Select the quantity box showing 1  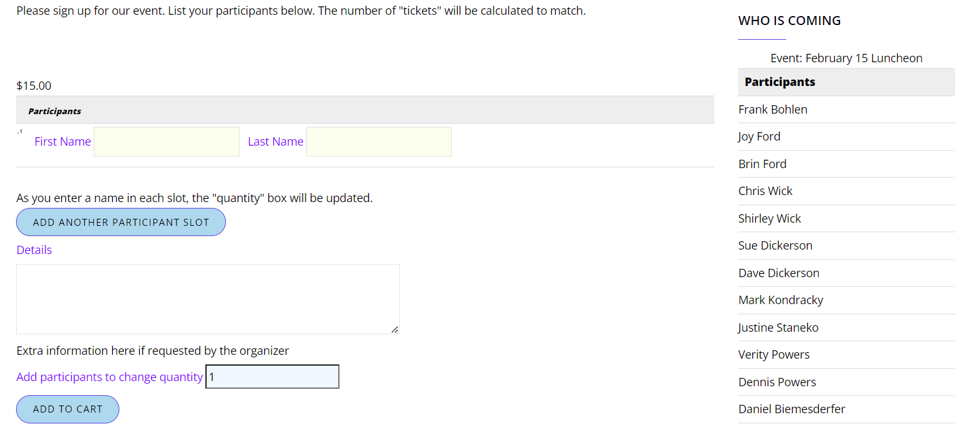[x=272, y=377]
